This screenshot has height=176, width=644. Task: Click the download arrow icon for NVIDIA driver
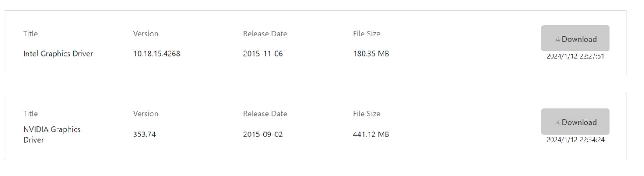558,122
